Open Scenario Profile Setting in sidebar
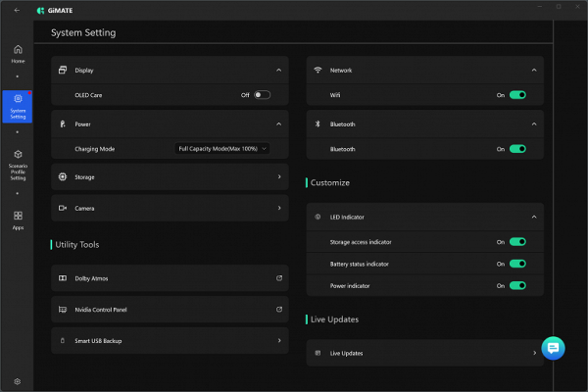This screenshot has height=392, width=588. (18, 164)
